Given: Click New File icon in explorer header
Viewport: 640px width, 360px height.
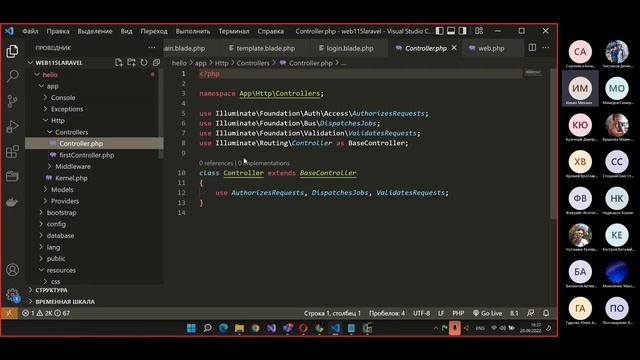Looking at the screenshot, I should point(119,62).
